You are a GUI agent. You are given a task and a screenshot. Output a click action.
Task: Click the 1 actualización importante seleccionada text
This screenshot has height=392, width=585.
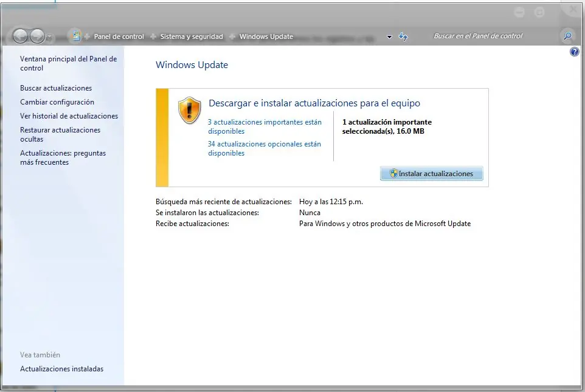pyautogui.click(x=387, y=126)
